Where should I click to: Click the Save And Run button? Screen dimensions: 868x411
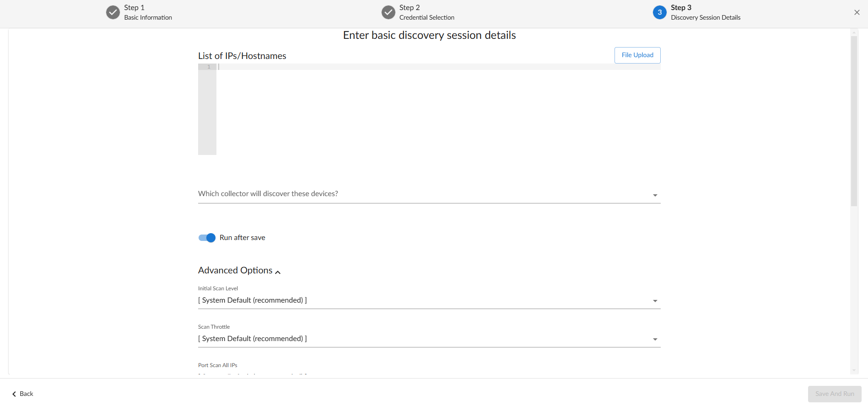click(x=835, y=394)
